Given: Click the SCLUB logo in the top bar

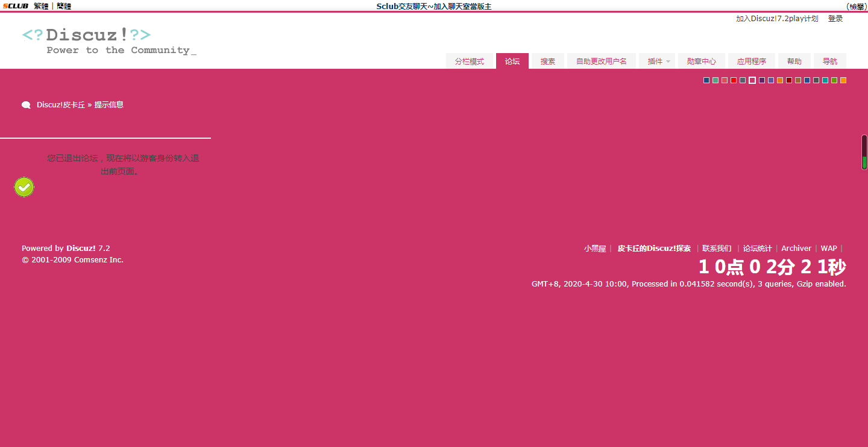Looking at the screenshot, I should pyautogui.click(x=16, y=6).
